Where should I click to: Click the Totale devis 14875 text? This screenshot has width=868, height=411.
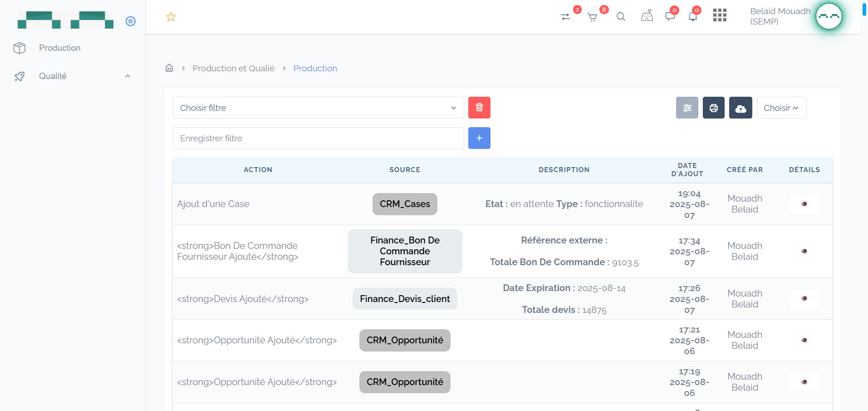564,310
